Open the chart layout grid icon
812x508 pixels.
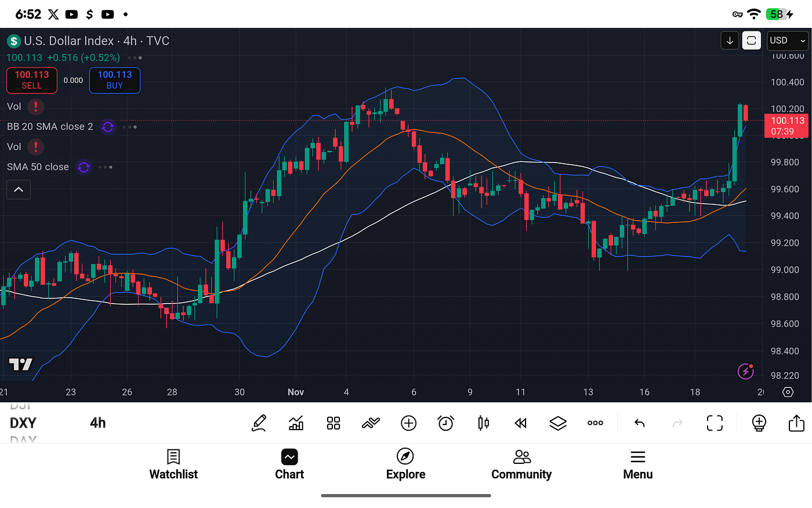(333, 423)
